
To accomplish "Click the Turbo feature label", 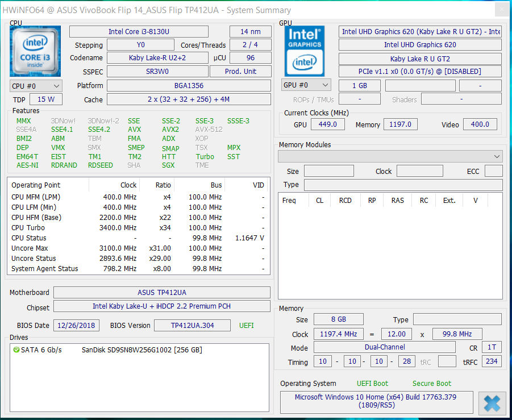I will [x=205, y=157].
